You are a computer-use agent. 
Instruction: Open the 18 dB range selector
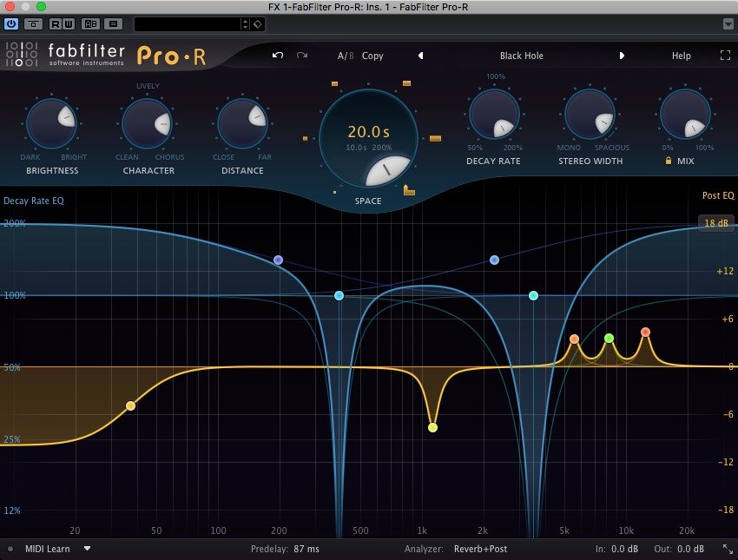click(x=716, y=222)
